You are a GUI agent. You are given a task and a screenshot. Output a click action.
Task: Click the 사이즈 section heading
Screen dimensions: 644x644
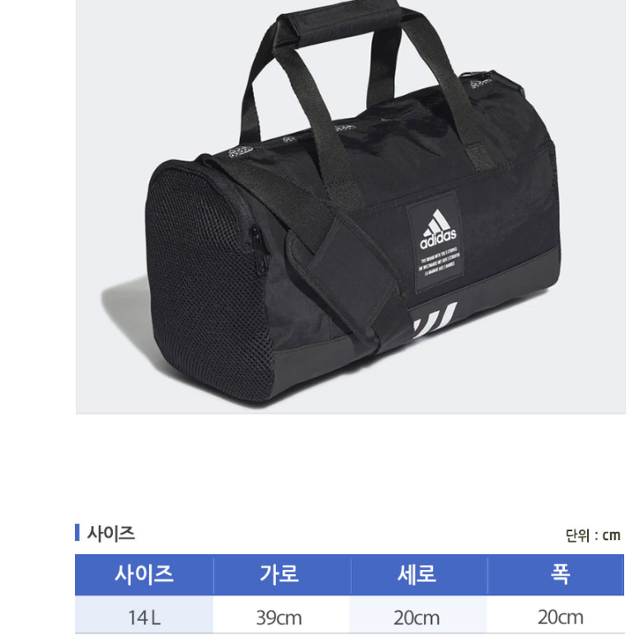tap(110, 534)
